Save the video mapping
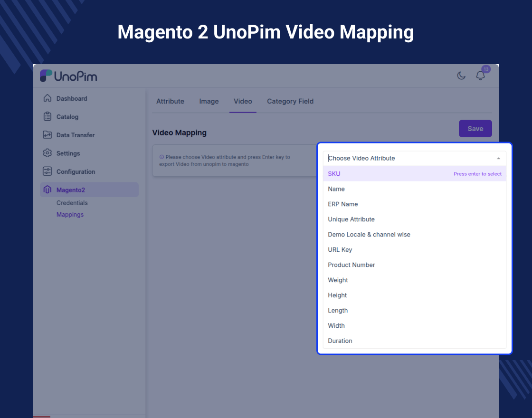 (x=475, y=129)
